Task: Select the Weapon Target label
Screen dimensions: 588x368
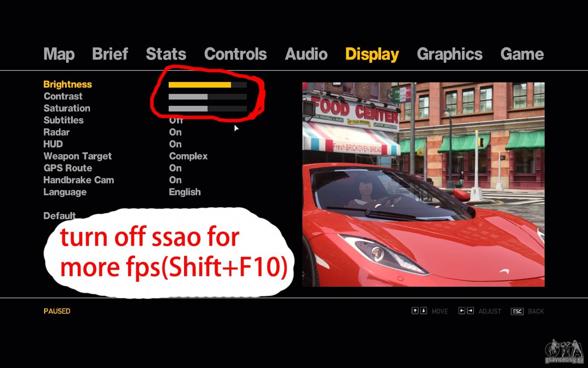Action: 78,156
